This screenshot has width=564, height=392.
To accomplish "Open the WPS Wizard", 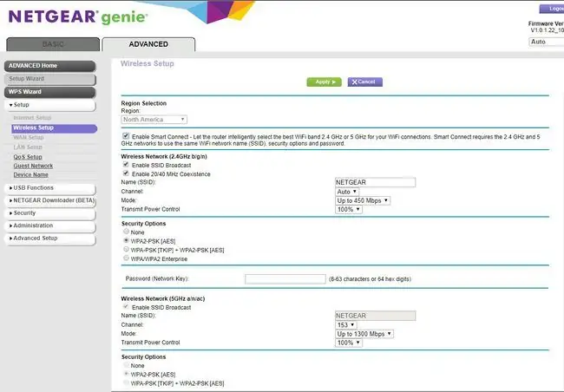I will coord(50,92).
